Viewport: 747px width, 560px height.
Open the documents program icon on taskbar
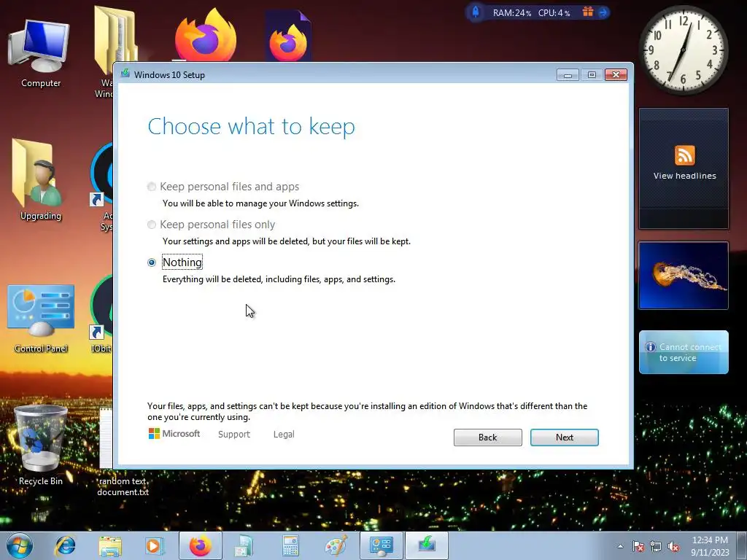pos(245,545)
